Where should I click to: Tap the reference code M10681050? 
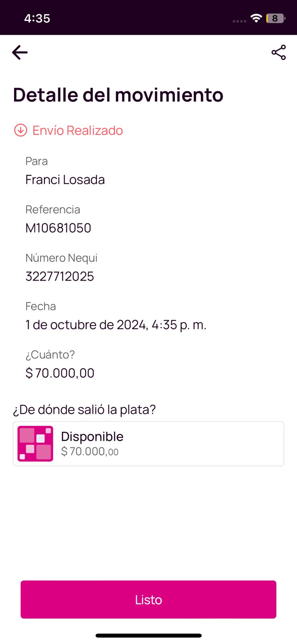[x=58, y=228]
